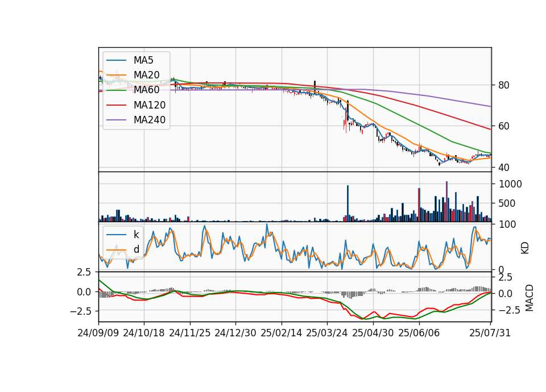Click the 24/10/18 date tick label
546x392 pixels.
coord(144,333)
